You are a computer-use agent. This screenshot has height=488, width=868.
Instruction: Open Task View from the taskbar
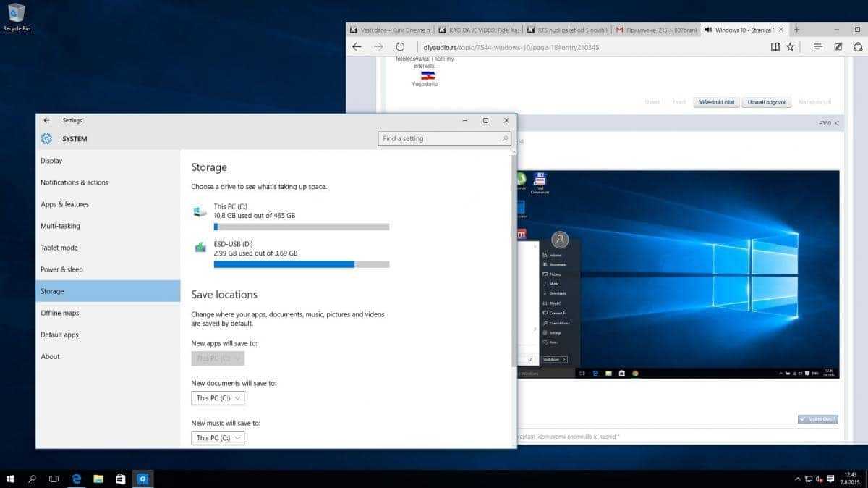[x=54, y=479]
